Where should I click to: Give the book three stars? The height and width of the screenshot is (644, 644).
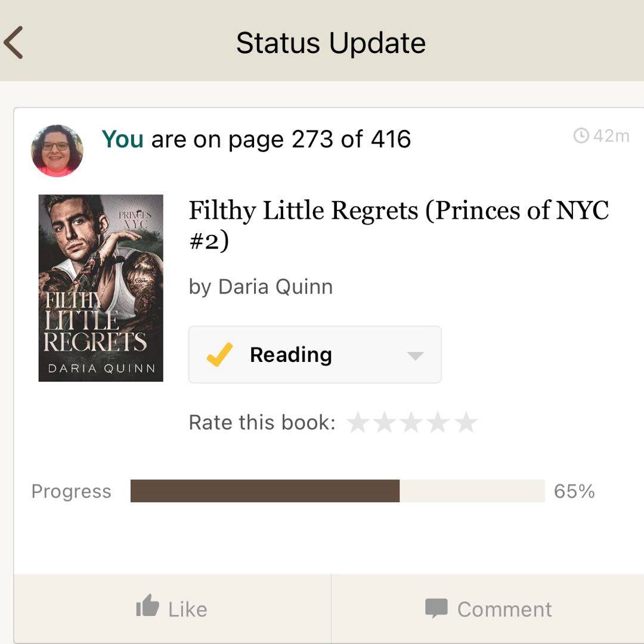(x=411, y=422)
